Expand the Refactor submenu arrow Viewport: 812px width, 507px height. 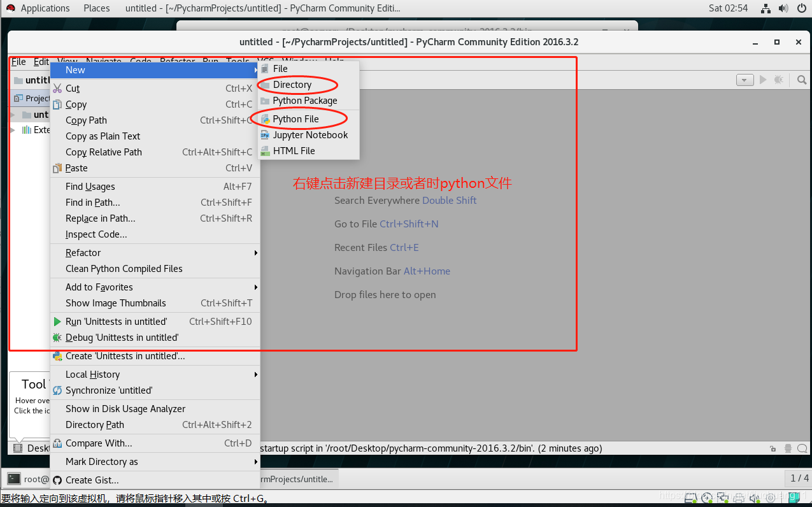(x=256, y=253)
